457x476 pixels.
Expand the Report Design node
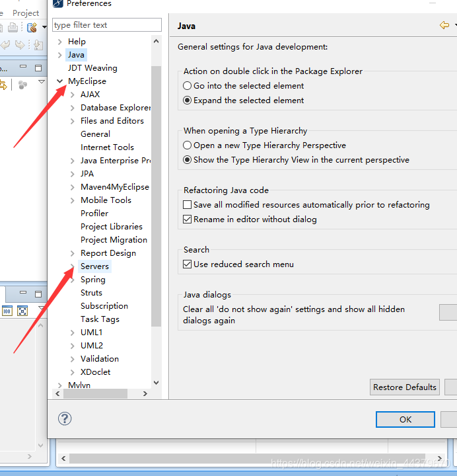pos(72,253)
